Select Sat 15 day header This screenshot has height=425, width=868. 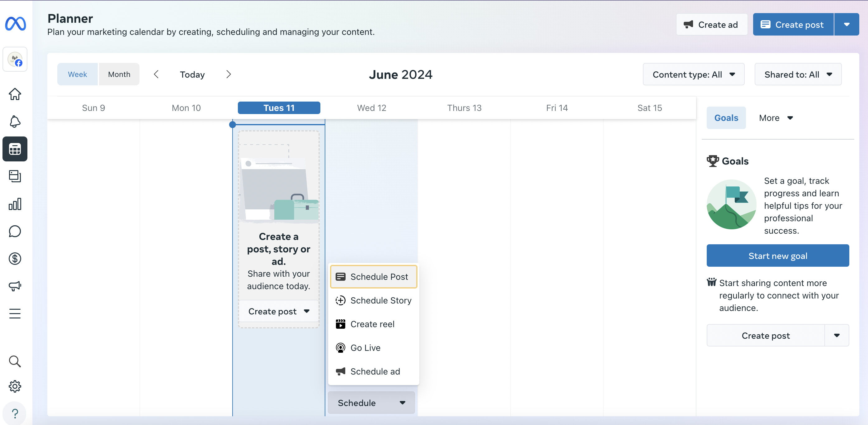tap(650, 107)
